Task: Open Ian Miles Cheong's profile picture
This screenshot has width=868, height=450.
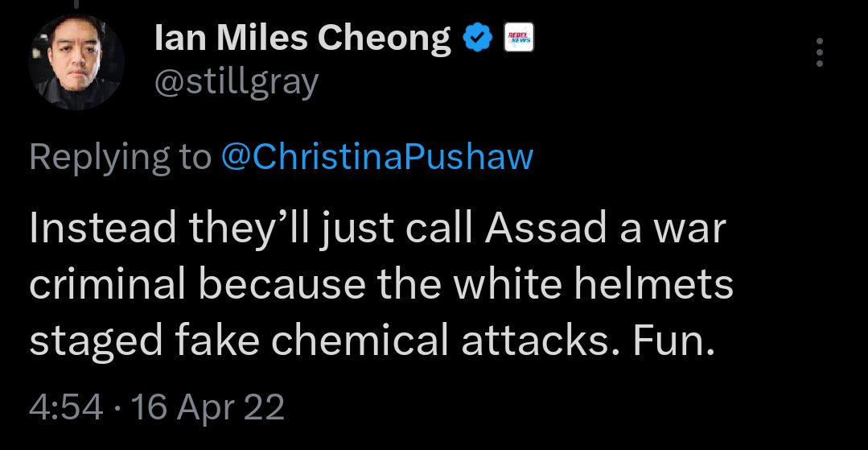Action: click(75, 64)
